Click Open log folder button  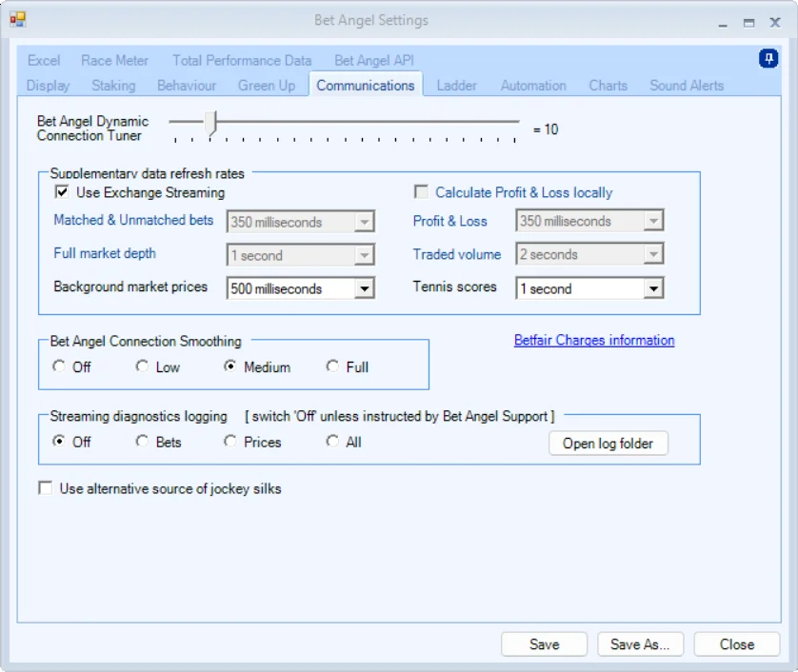[x=608, y=444]
